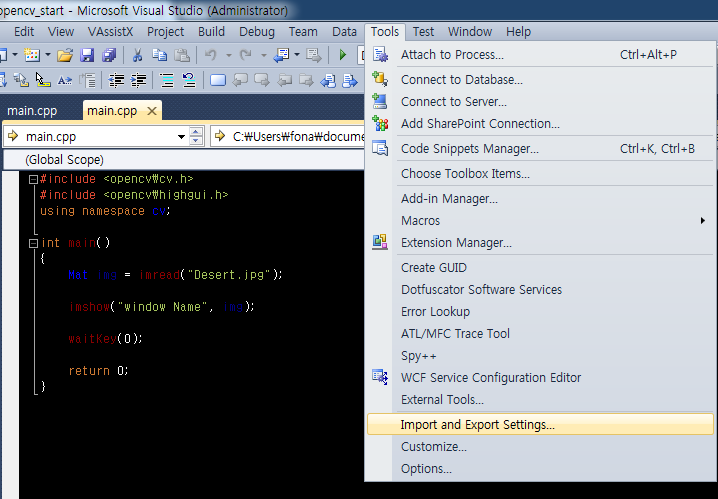The width and height of the screenshot is (718, 499).
Task: Click the Cut scissors icon
Action: (x=137, y=55)
